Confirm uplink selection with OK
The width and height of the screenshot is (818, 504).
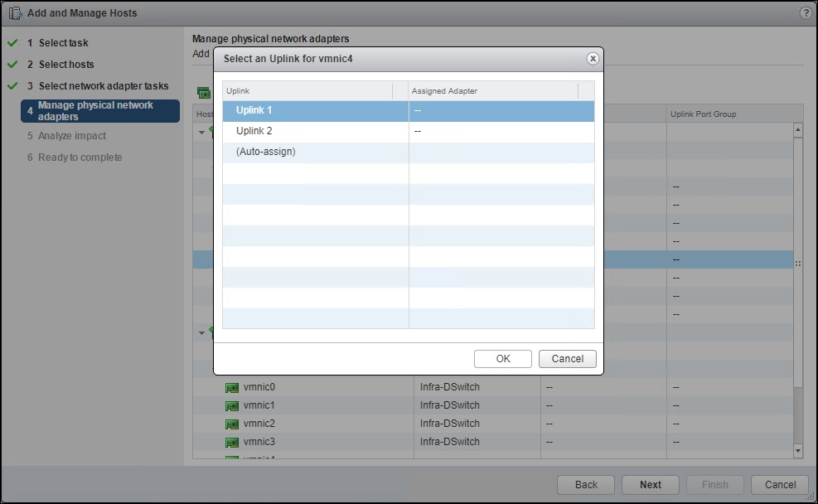(502, 358)
